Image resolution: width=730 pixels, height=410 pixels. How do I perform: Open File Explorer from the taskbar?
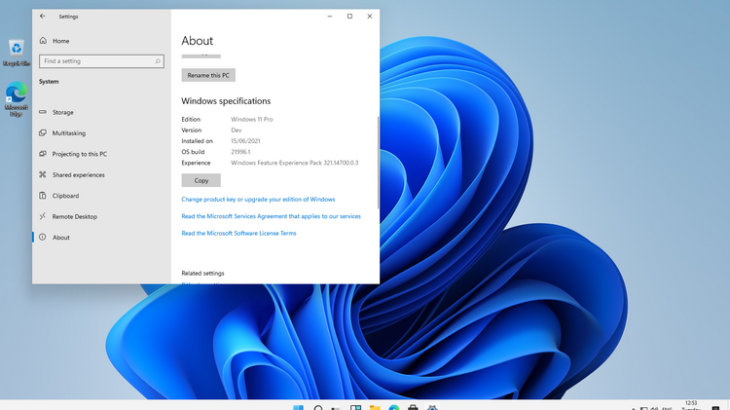pyautogui.click(x=375, y=407)
